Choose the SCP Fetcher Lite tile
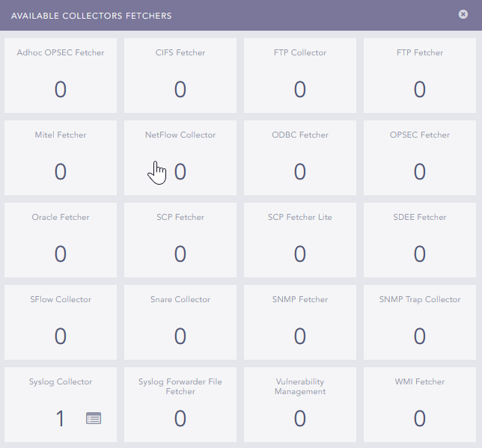Image resolution: width=482 pixels, height=448 pixels. [300, 240]
